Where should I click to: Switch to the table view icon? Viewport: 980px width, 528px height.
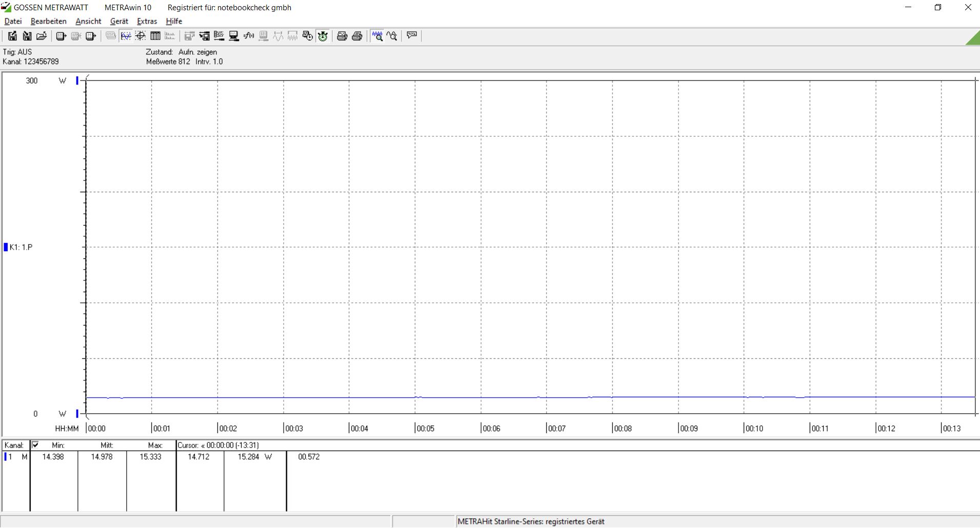coord(155,36)
